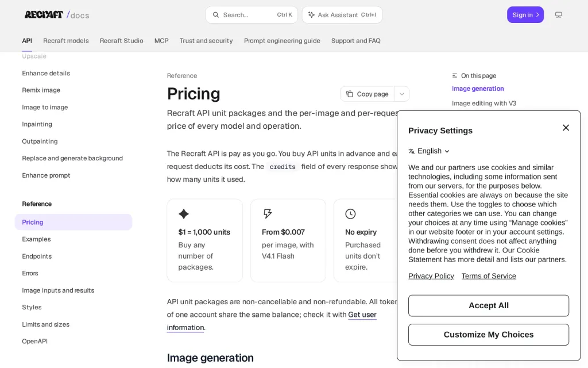The image size is (588, 368).
Task: Open the Trust and security tab
Action: pyautogui.click(x=206, y=41)
